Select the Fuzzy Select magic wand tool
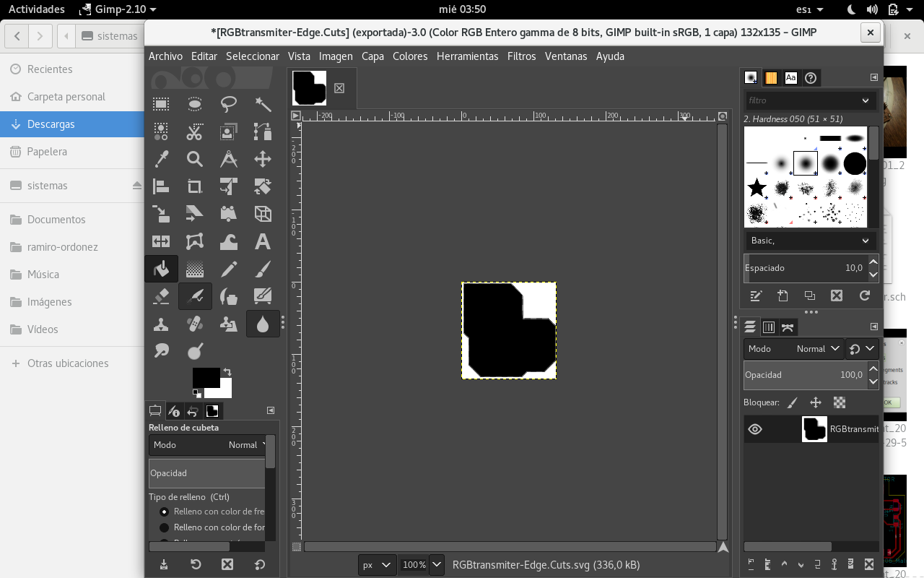Screen dimensions: 924x578 (263, 105)
